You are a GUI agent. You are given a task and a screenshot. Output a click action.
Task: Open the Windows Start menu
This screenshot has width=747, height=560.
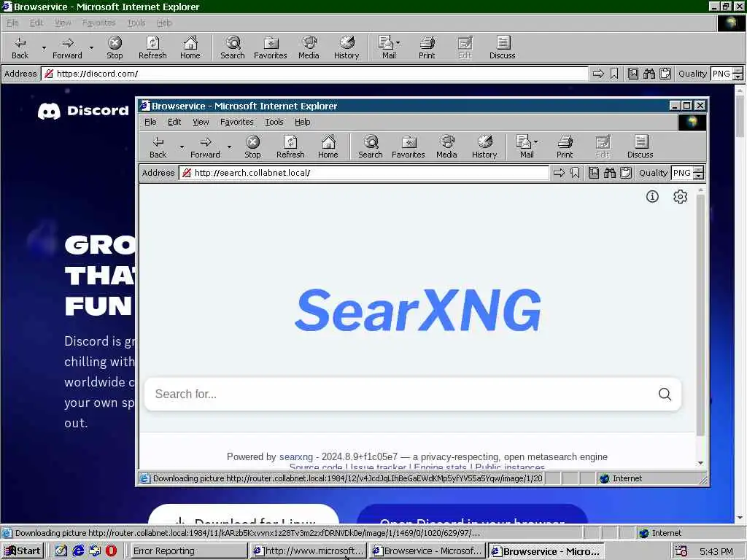pos(23,551)
